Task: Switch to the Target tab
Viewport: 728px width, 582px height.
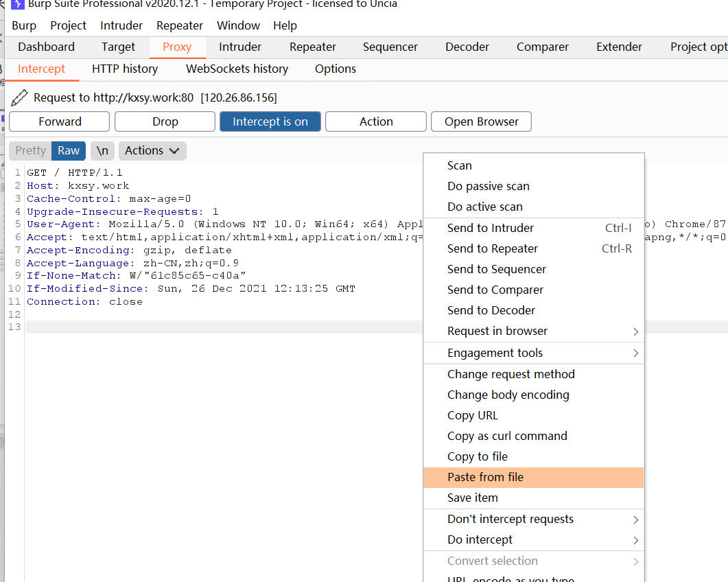Action: tap(119, 47)
